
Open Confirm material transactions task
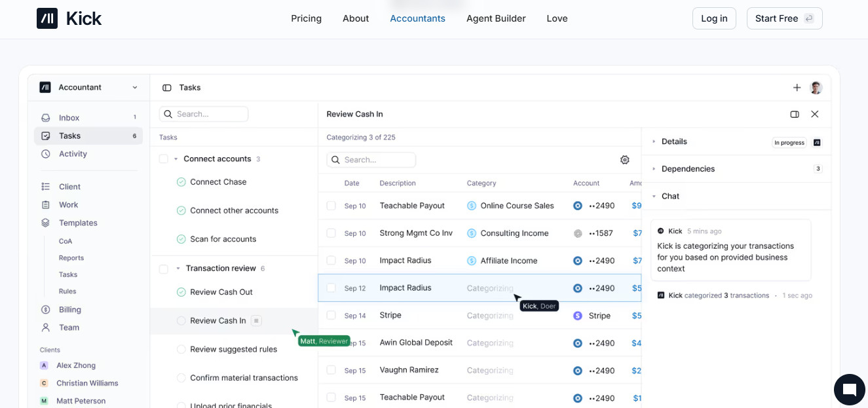point(244,378)
